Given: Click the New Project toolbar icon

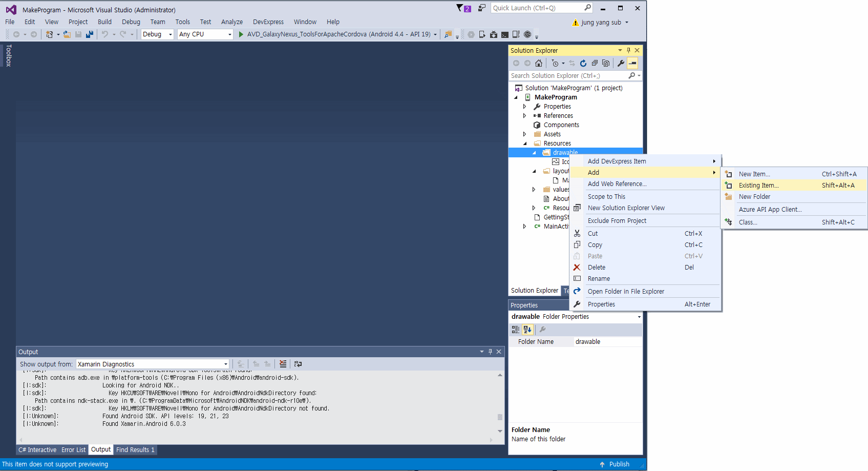Looking at the screenshot, I should (x=49, y=34).
